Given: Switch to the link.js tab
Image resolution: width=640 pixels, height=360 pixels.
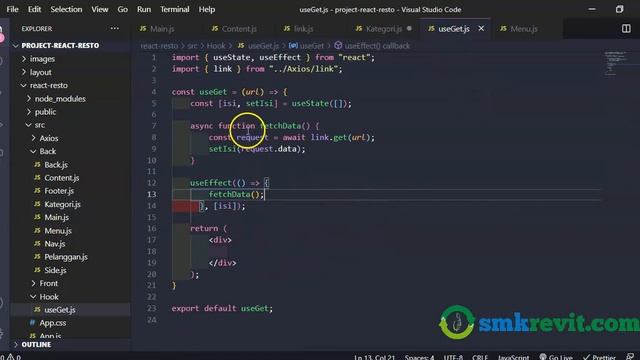Looking at the screenshot, I should pyautogui.click(x=303, y=29).
